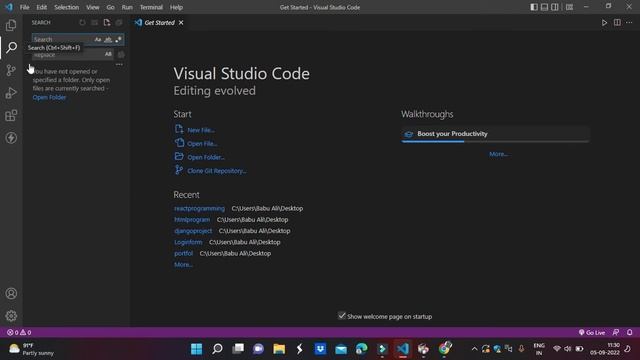
Task: Click Customize Layout icon in title bar
Action: pyautogui.click(x=569, y=7)
